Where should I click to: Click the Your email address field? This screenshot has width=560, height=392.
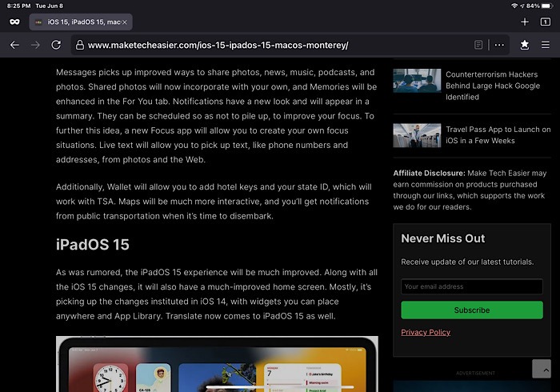click(x=472, y=286)
